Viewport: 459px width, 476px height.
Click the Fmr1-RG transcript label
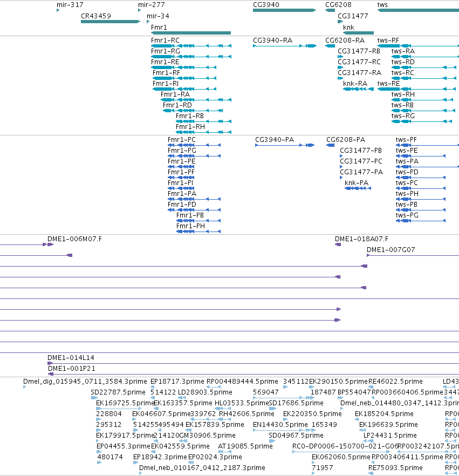(x=166, y=51)
